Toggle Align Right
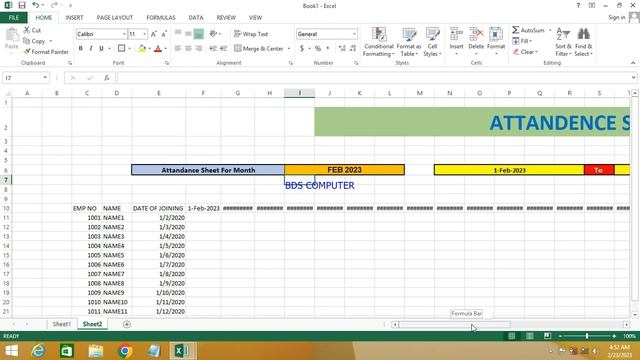Screen dimensions: 640x360 pos(198,49)
